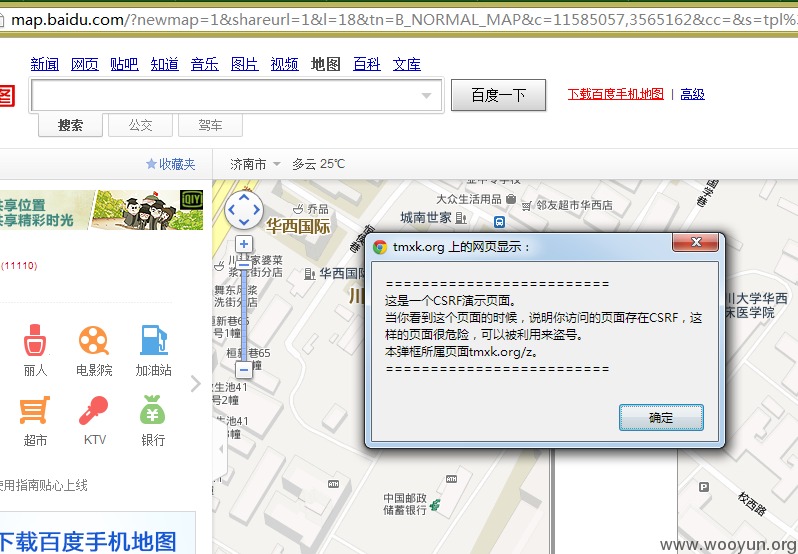Screen dimensions: 798x554
Task: Click the 多云 25℃ weather text
Action: click(x=319, y=164)
